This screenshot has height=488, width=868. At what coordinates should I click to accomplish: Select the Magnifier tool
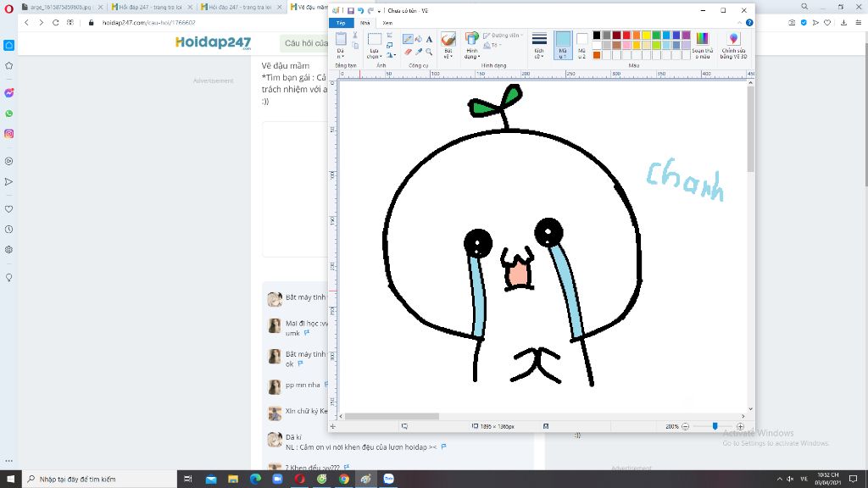(429, 52)
